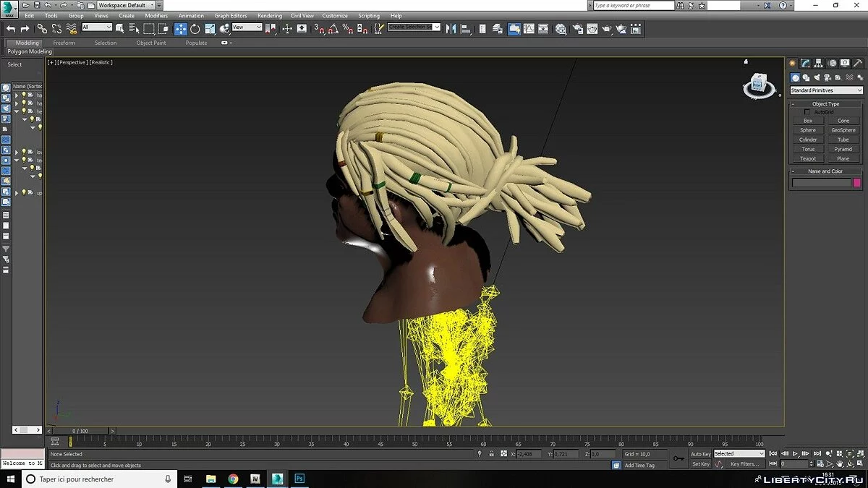Click the Undo arrow in main toolbar

point(11,29)
